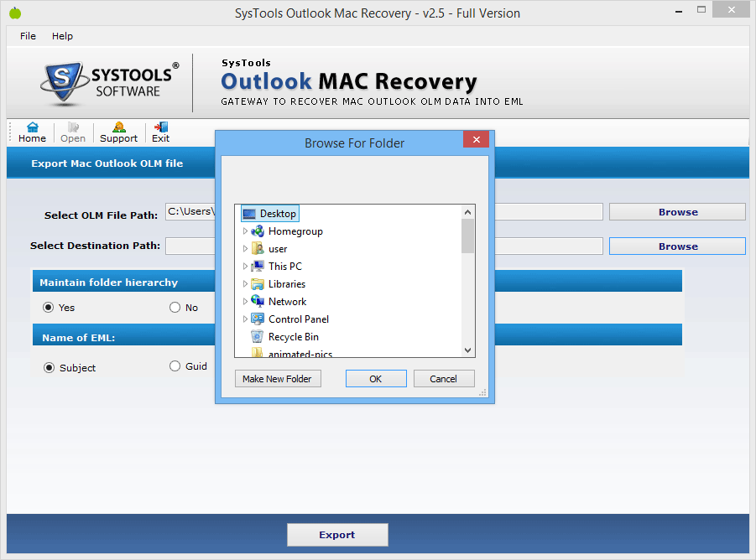The height and width of the screenshot is (560, 756).
Task: Select Control Panel label in folder tree
Action: point(299,319)
